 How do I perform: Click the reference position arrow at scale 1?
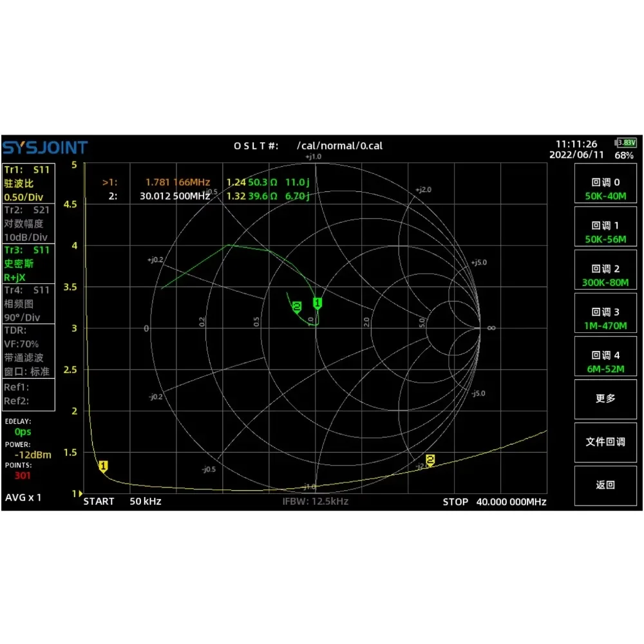pos(81,493)
